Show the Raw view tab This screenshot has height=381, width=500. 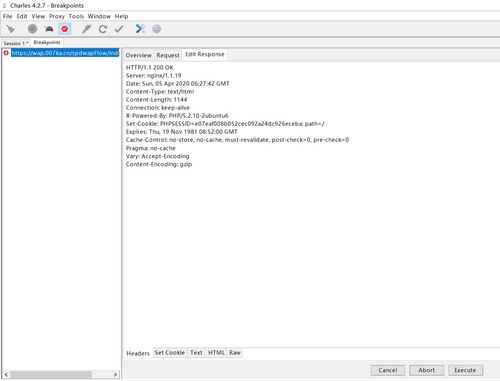(x=235, y=353)
